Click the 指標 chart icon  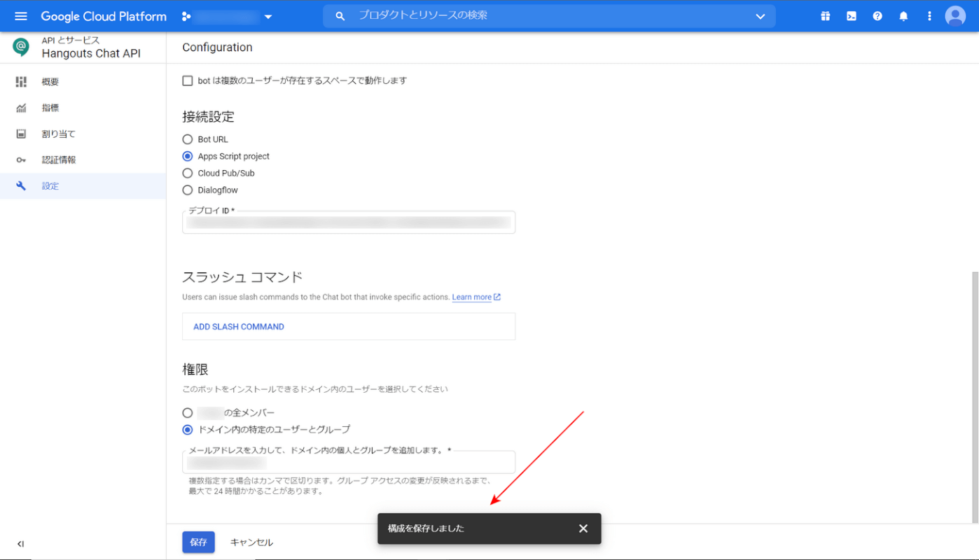[21, 108]
